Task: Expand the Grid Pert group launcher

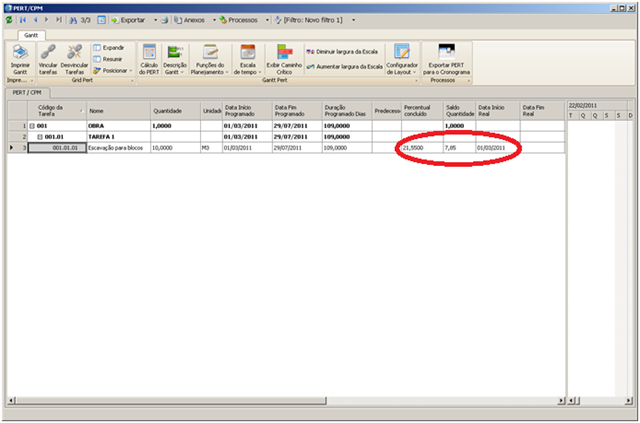Action: coord(132,81)
